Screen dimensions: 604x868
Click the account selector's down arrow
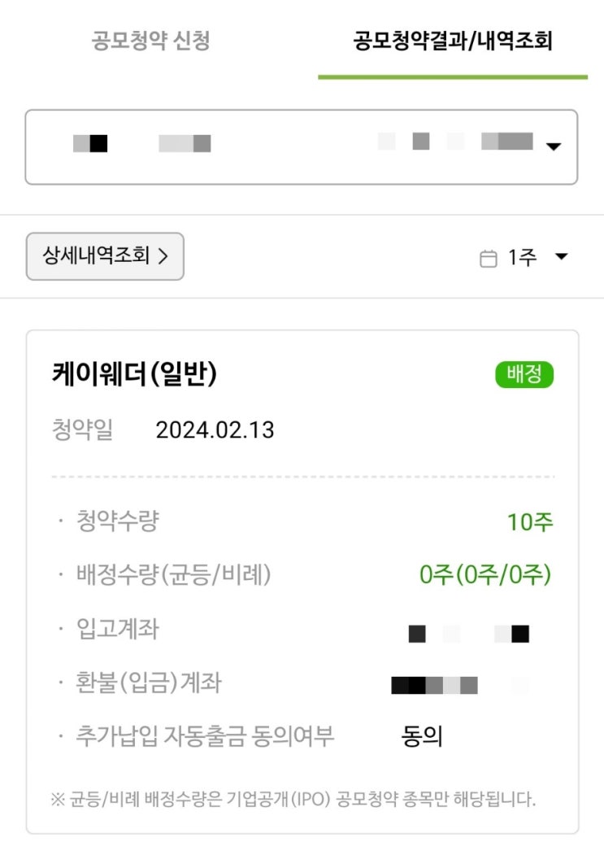click(553, 147)
